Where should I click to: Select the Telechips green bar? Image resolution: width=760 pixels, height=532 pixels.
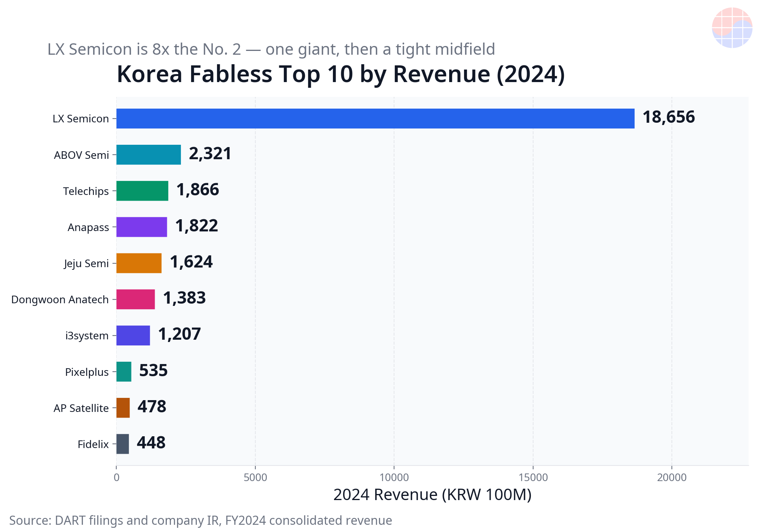click(142, 191)
